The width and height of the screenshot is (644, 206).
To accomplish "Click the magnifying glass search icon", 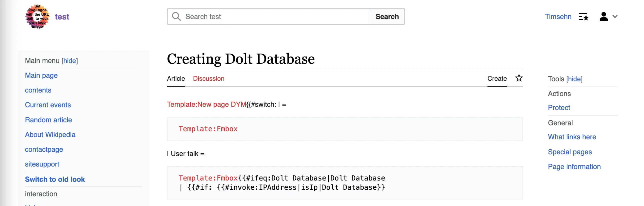I will pyautogui.click(x=176, y=16).
